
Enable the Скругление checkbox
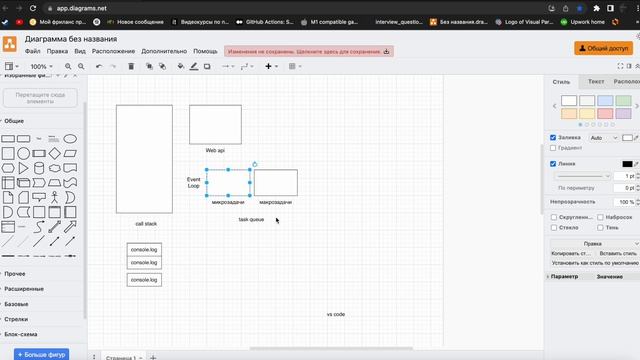coord(554,217)
